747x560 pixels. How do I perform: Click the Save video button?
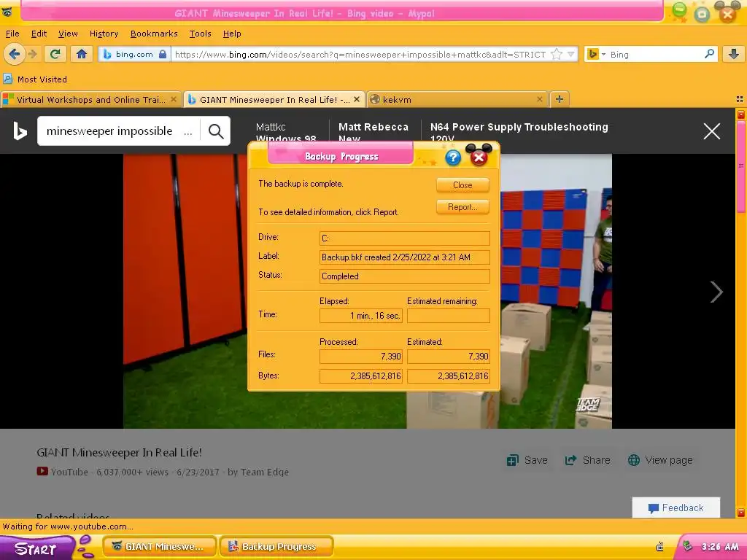click(527, 460)
